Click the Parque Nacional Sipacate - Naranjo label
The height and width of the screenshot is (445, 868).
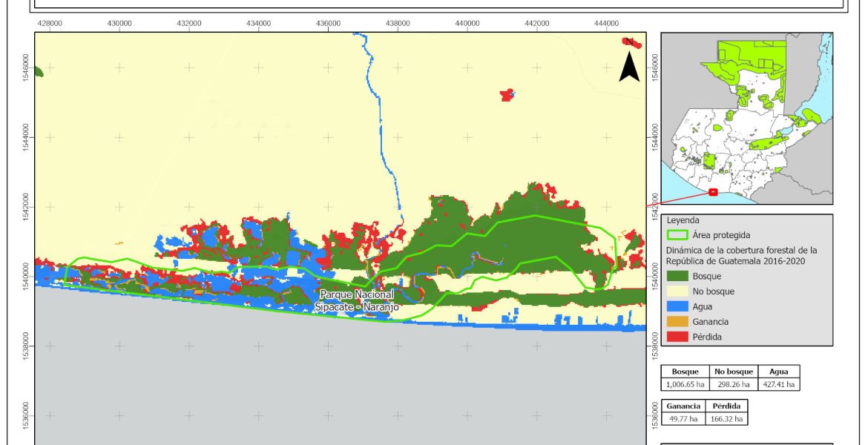[357, 300]
